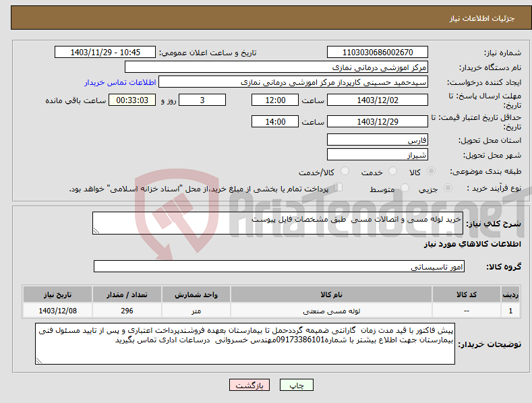Click the deadline time field 12:00
Viewport: 532px width, 403px height.
pyautogui.click(x=275, y=100)
